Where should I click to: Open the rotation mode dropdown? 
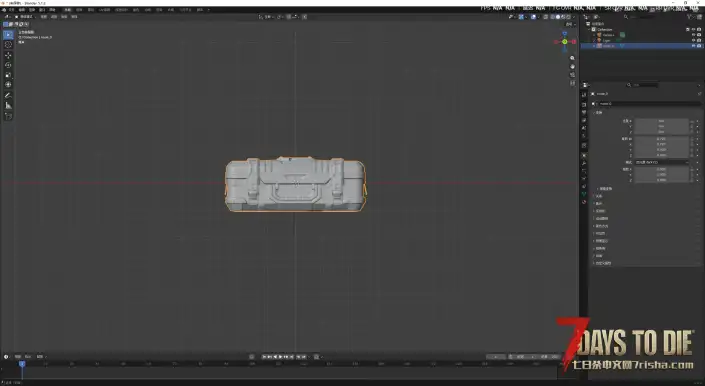pos(661,162)
